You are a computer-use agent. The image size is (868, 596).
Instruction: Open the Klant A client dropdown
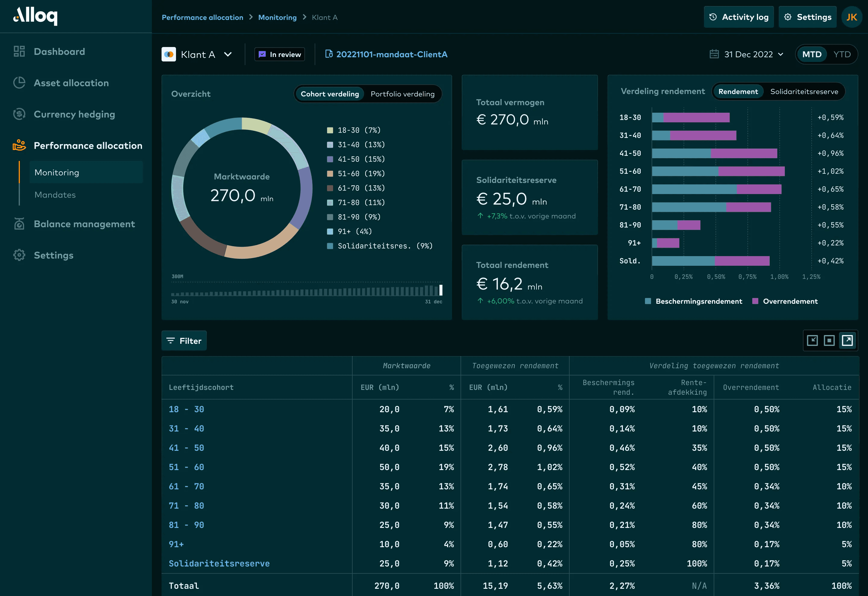(x=228, y=54)
